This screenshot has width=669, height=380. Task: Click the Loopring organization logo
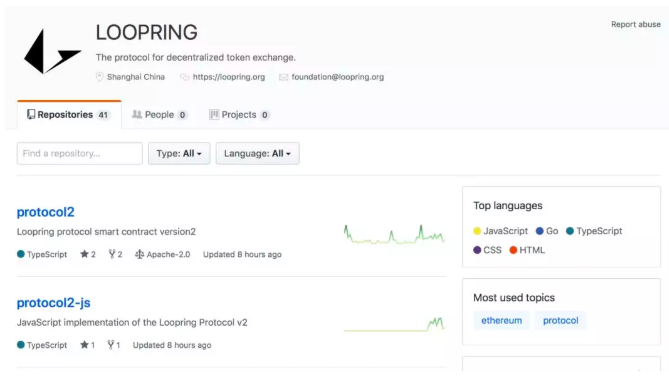click(52, 52)
